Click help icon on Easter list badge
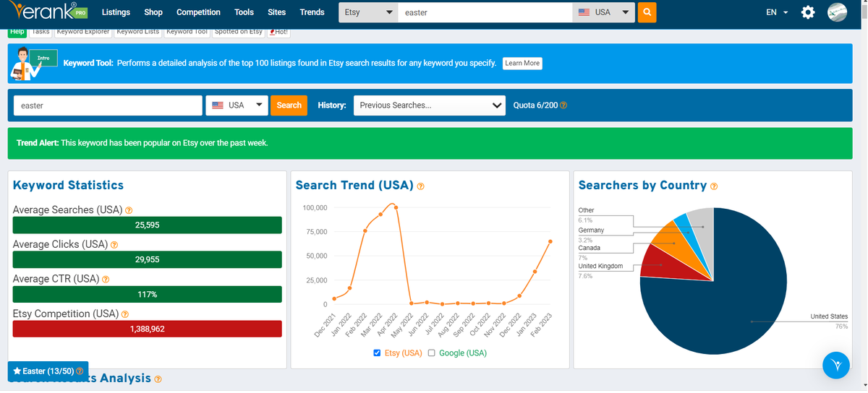 80,371
